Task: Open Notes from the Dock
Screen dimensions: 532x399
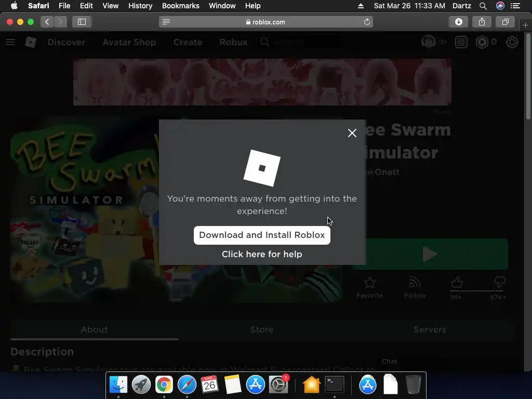Action: coord(232,384)
